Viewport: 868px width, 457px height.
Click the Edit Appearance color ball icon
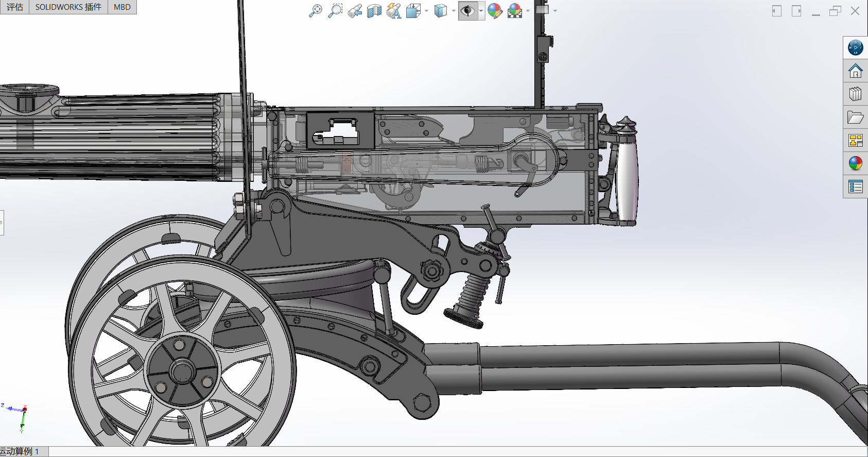tap(495, 10)
